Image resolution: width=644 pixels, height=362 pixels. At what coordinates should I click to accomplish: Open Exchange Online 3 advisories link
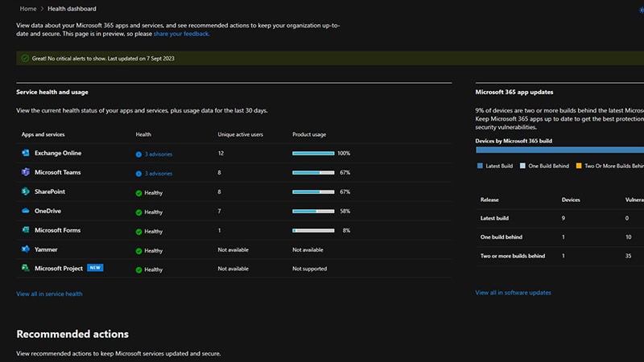(x=158, y=154)
